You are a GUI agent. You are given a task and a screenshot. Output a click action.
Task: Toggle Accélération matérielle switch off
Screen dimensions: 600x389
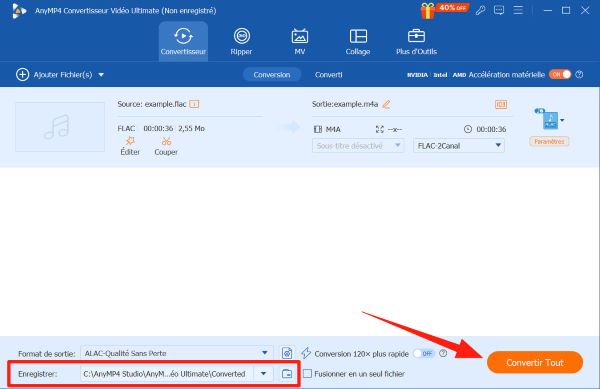(560, 75)
